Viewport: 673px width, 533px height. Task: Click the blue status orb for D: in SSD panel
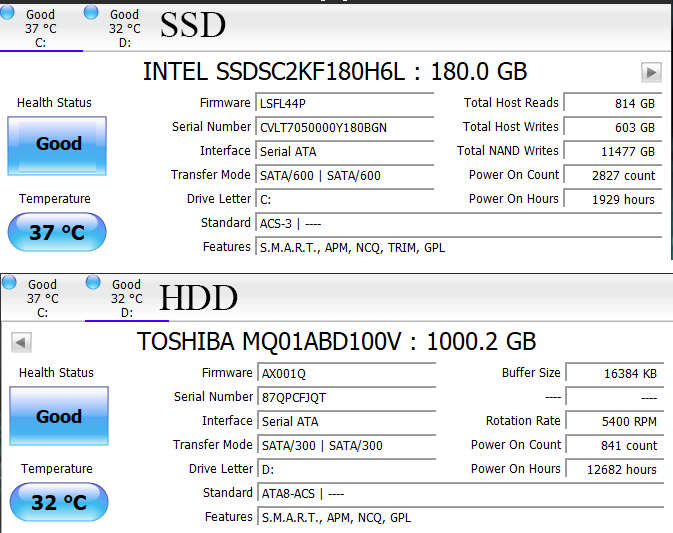[91, 12]
